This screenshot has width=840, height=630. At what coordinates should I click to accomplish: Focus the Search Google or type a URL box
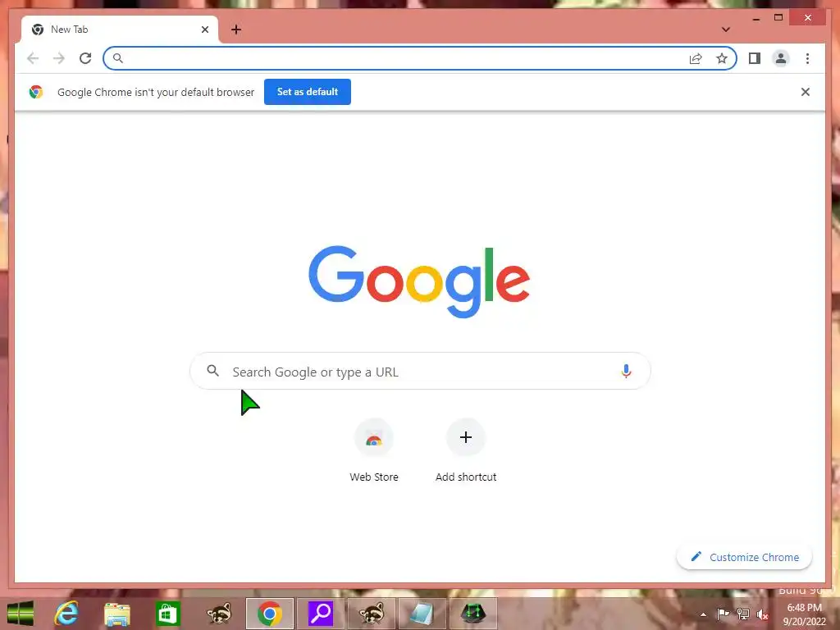420,372
